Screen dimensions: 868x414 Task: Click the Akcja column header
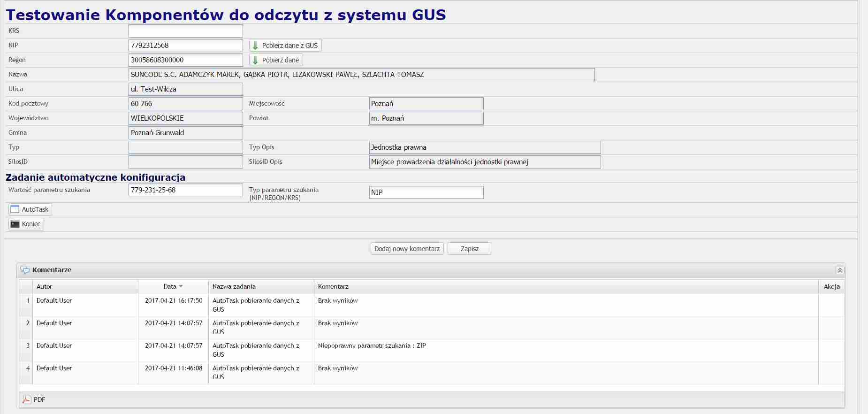831,286
